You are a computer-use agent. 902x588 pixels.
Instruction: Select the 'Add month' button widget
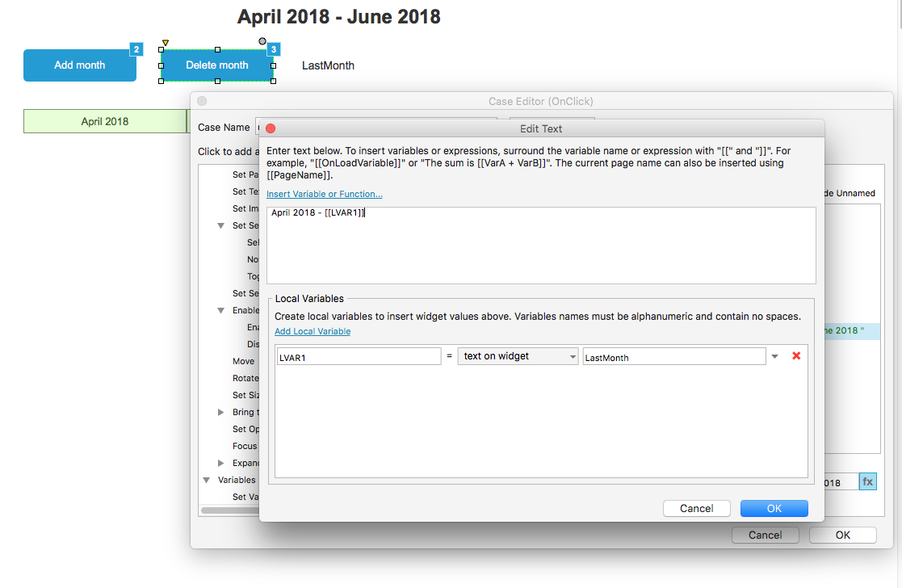click(79, 65)
